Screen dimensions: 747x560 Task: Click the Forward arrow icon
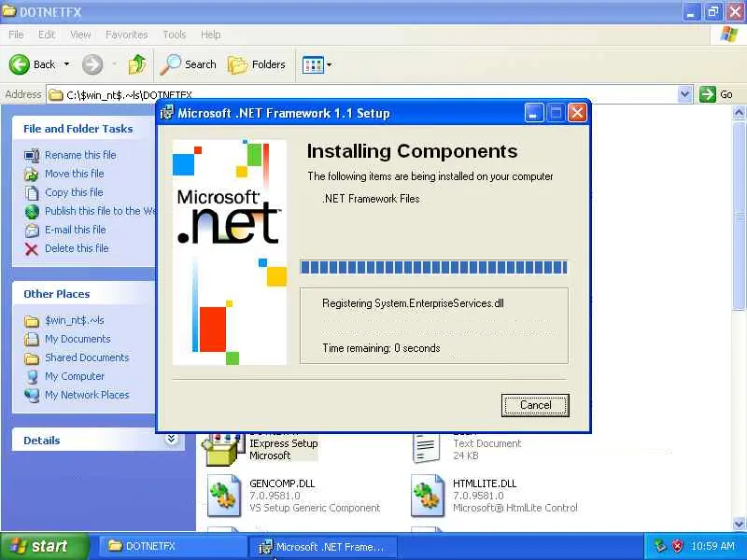(x=92, y=64)
